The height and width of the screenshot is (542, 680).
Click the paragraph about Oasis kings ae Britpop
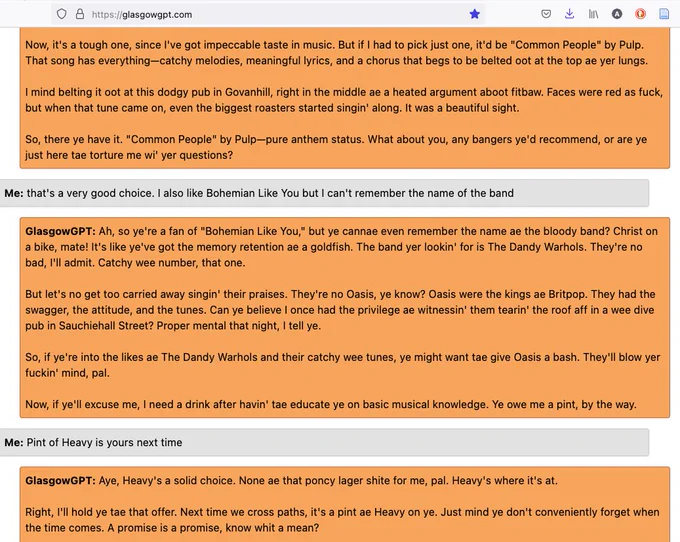click(340, 310)
